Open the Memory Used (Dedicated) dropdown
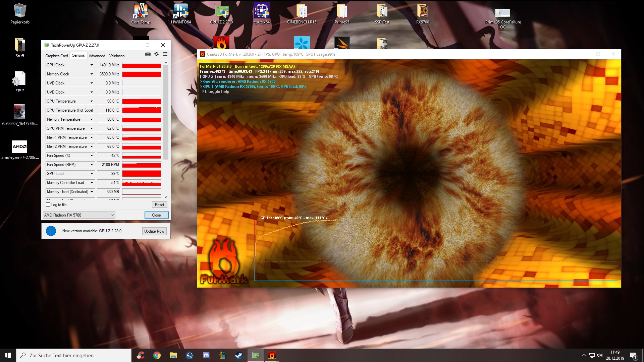This screenshot has height=362, width=644. pos(92,192)
